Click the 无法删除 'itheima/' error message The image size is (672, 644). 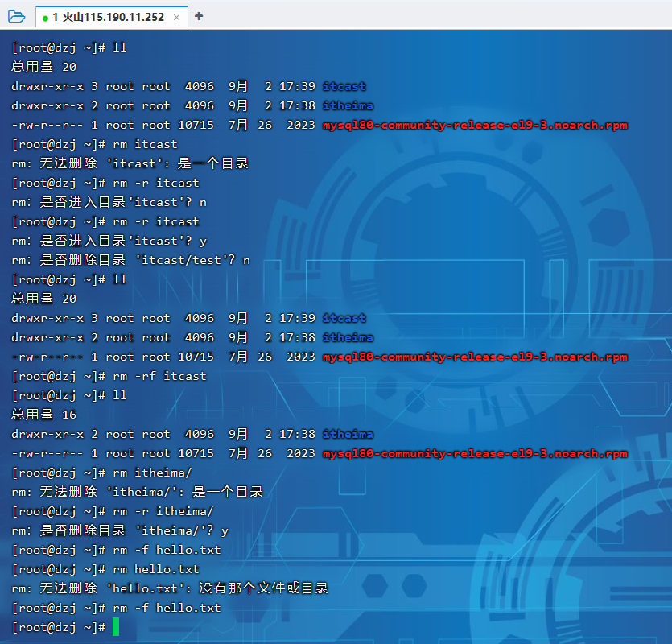point(138,492)
